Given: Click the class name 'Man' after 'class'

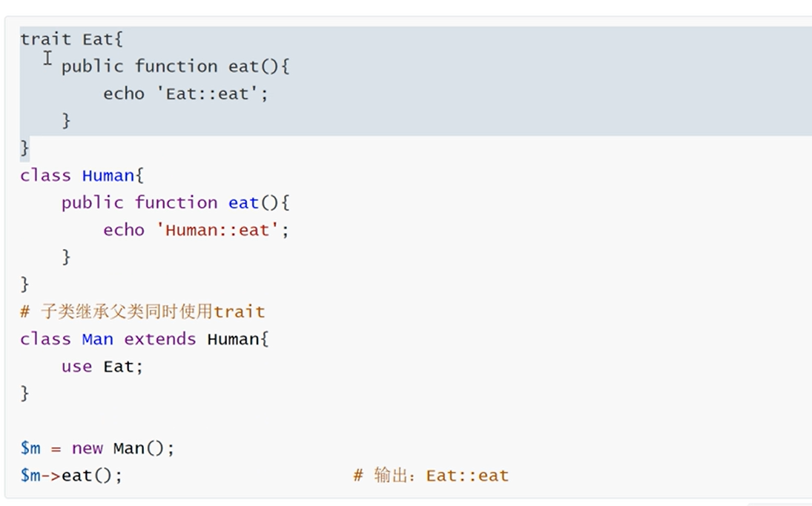Looking at the screenshot, I should (x=97, y=339).
